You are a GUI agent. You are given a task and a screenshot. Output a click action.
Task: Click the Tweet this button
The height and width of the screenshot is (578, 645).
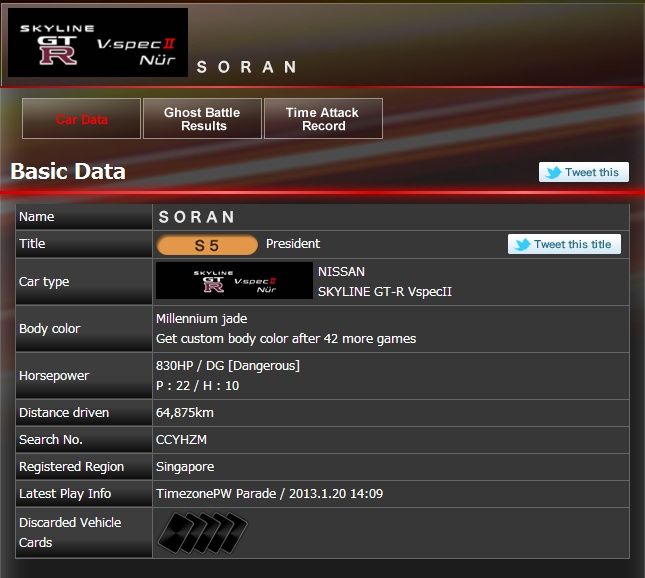(583, 172)
